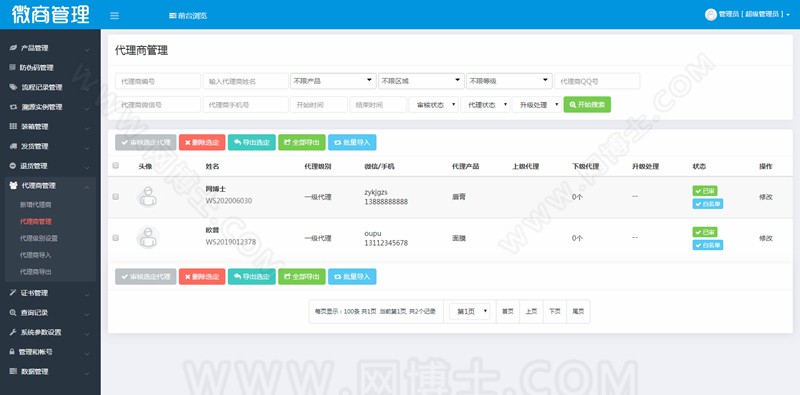The height and width of the screenshot is (395, 800).
Task: Click the 微商管理 logo title
Action: point(51,14)
